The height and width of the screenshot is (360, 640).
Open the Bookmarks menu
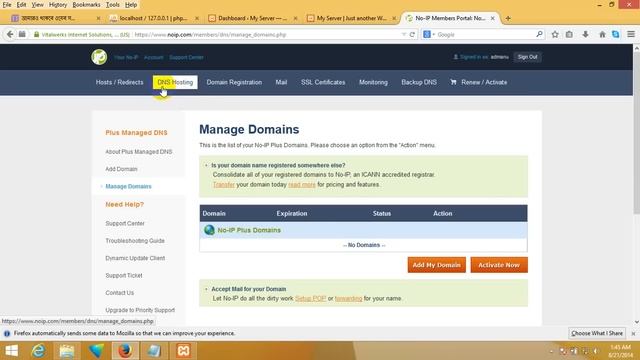click(86, 5)
